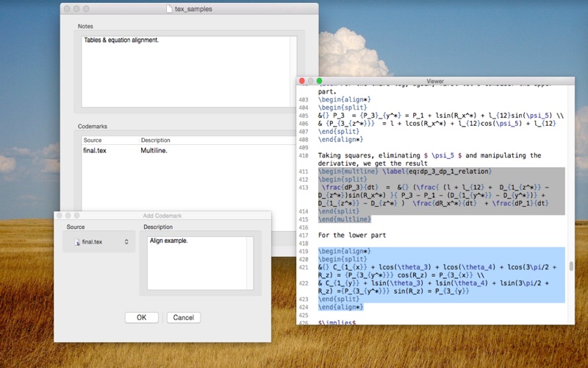The height and width of the screenshot is (368, 588).
Task: Sort codemarks by the Source column header
Action: 110,140
